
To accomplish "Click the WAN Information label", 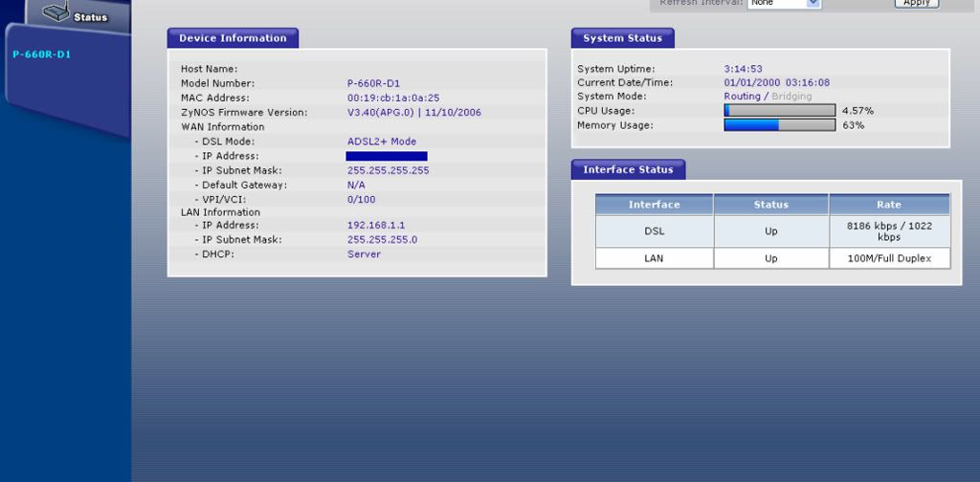I will coord(222,127).
